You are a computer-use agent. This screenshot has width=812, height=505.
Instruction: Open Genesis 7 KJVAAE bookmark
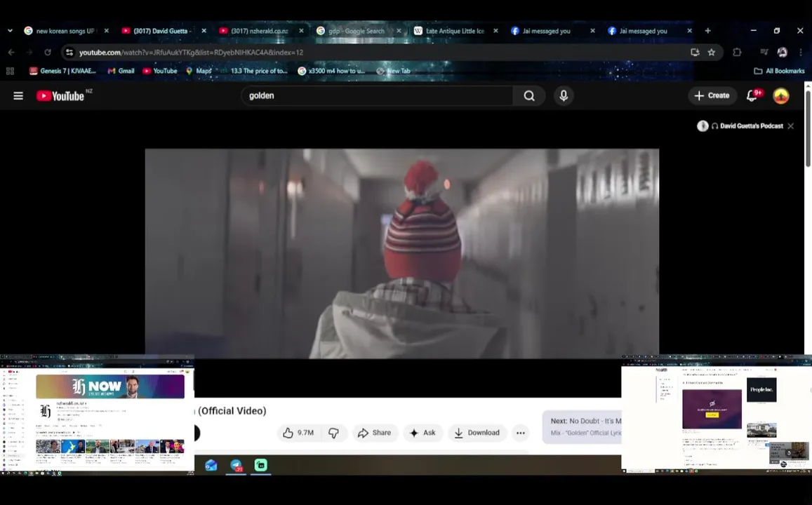click(x=62, y=71)
